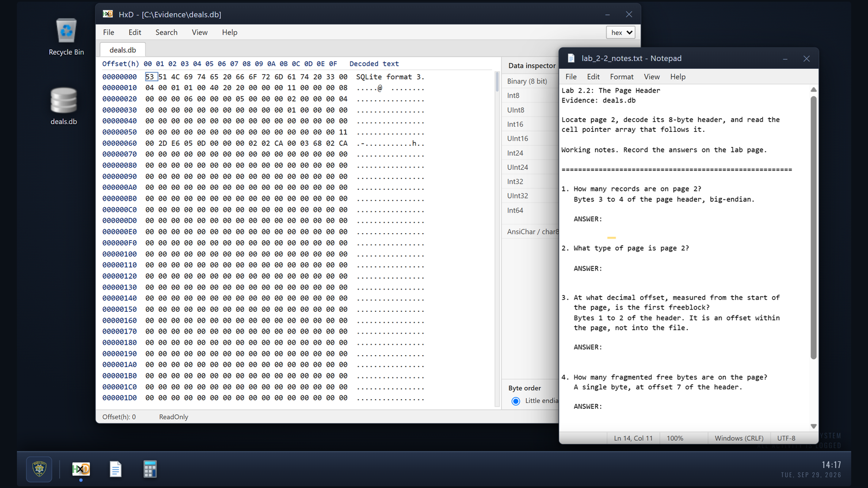Select the UInt16 row in Data inspector
Image resolution: width=868 pixels, height=488 pixels.
[x=530, y=138]
